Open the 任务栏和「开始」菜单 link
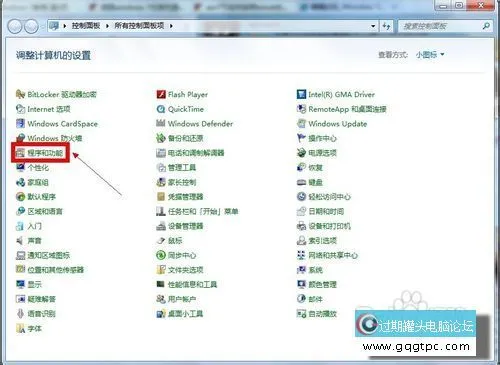The image size is (500, 365). pyautogui.click(x=203, y=211)
